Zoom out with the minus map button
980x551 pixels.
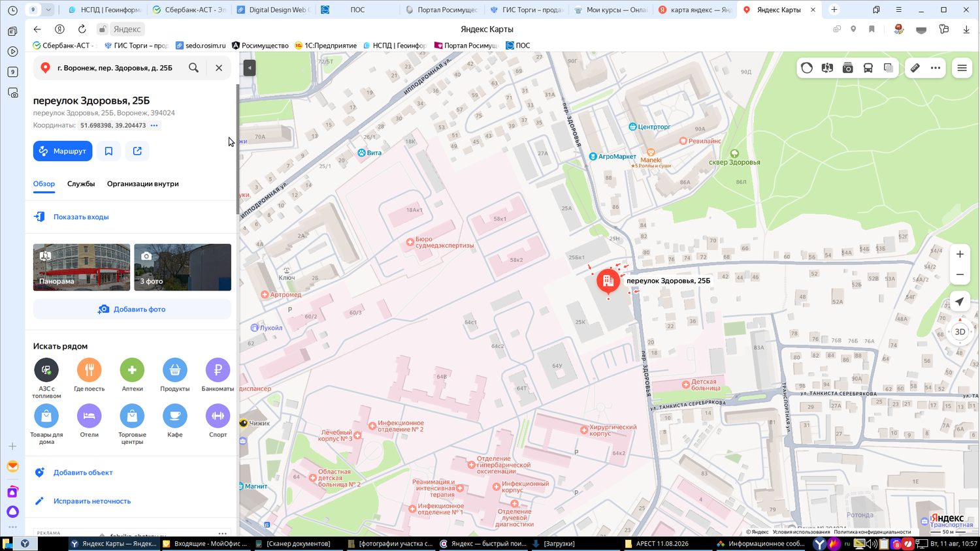pos(960,274)
